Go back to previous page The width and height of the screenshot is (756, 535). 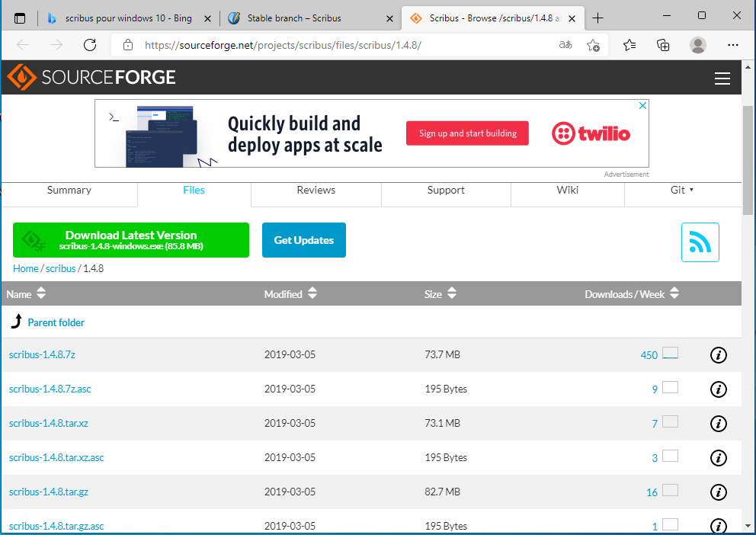coord(23,45)
